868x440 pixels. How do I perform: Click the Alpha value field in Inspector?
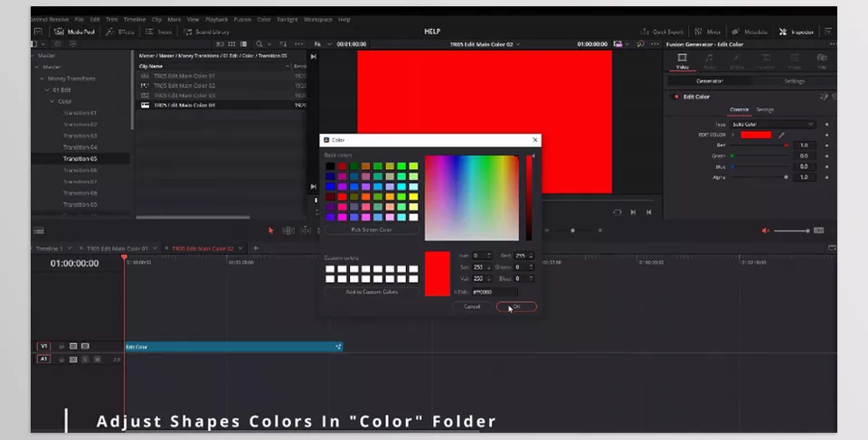[805, 177]
